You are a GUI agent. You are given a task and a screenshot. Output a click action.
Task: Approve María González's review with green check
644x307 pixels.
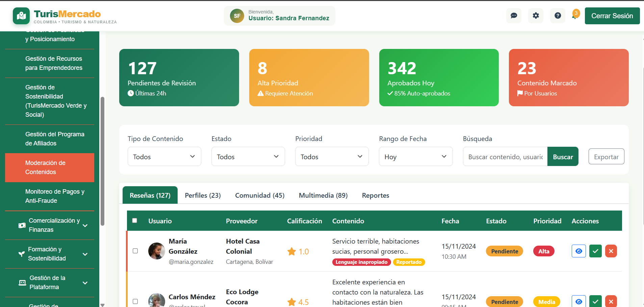click(595, 251)
